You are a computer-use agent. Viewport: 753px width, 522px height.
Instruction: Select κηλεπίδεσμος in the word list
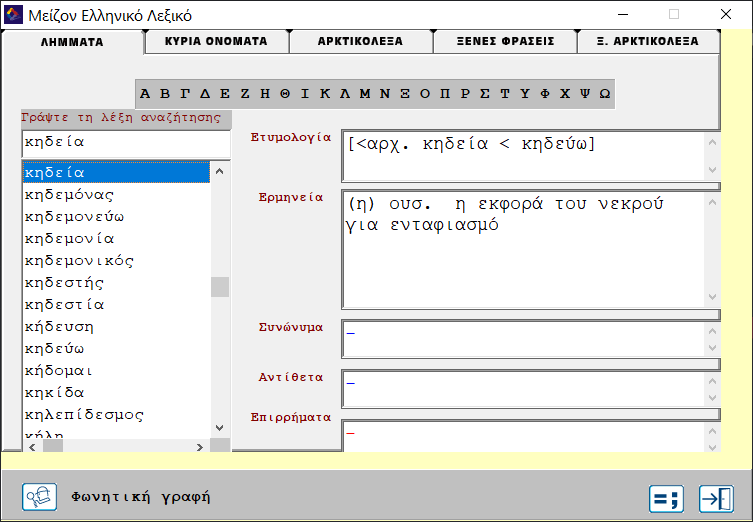pos(116,415)
